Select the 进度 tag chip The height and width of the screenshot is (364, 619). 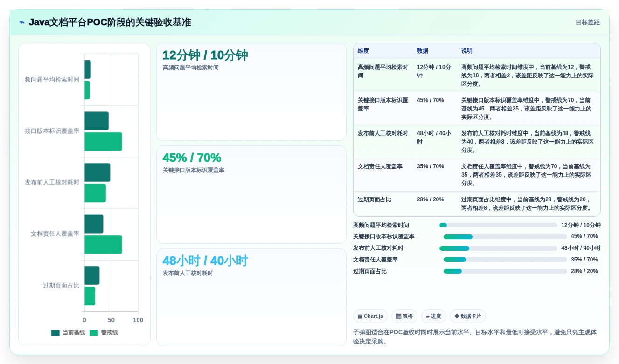[433, 316]
